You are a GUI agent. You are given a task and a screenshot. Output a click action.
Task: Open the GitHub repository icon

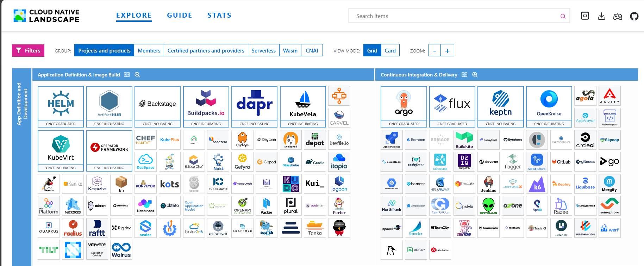634,16
